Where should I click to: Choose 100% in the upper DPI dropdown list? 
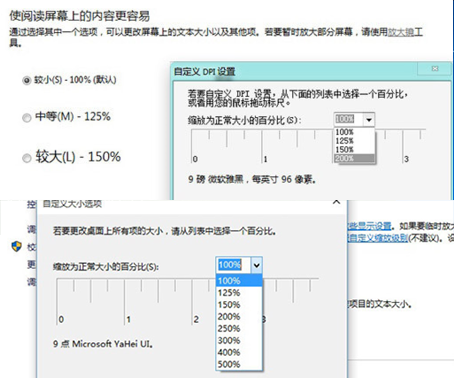pyautogui.click(x=354, y=132)
